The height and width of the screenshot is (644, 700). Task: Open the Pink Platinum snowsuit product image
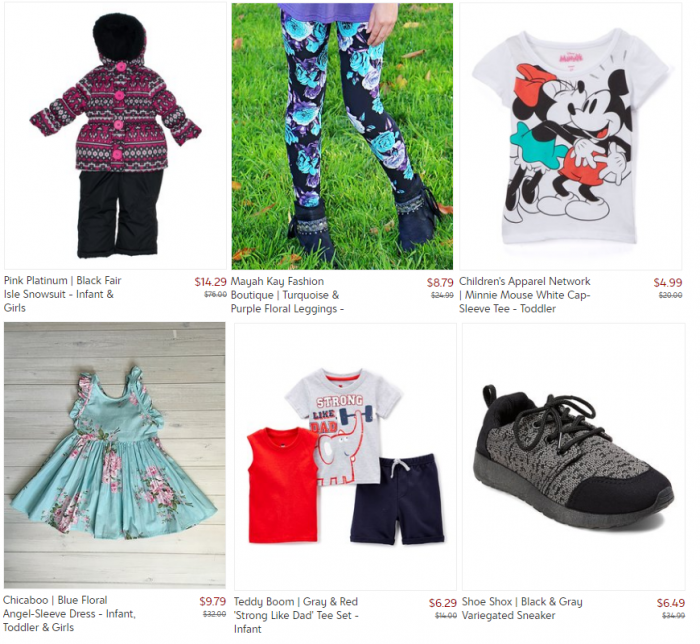pos(116,136)
